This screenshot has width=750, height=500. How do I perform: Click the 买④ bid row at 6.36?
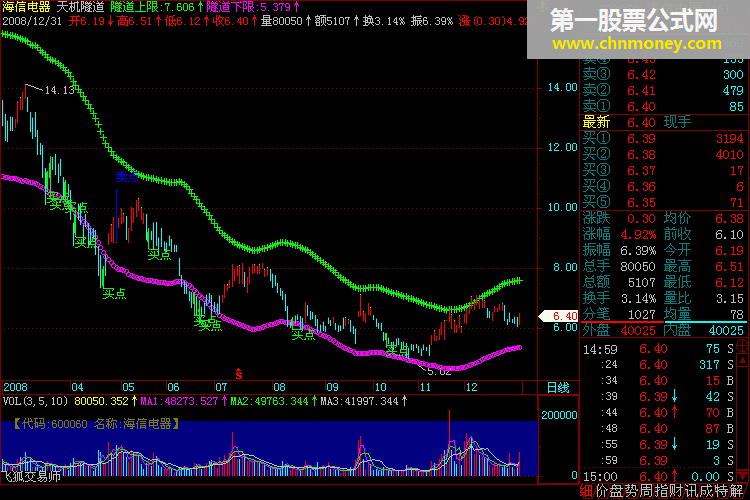pyautogui.click(x=662, y=187)
